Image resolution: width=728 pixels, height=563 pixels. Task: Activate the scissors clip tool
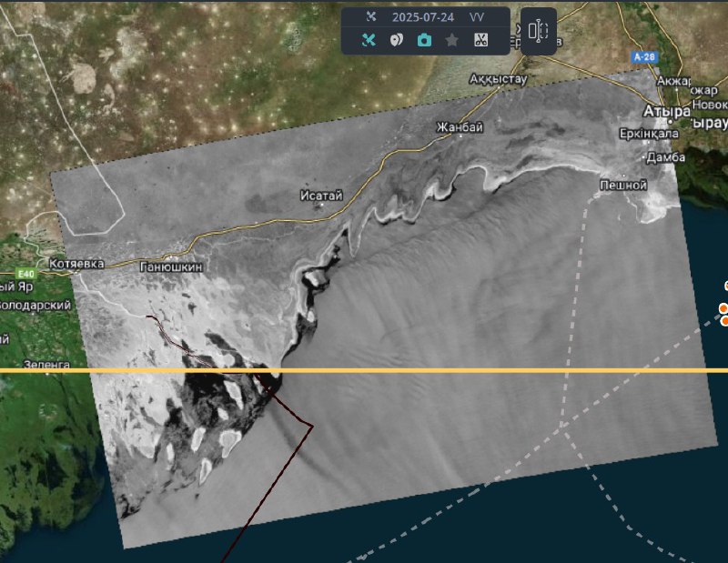[481, 40]
